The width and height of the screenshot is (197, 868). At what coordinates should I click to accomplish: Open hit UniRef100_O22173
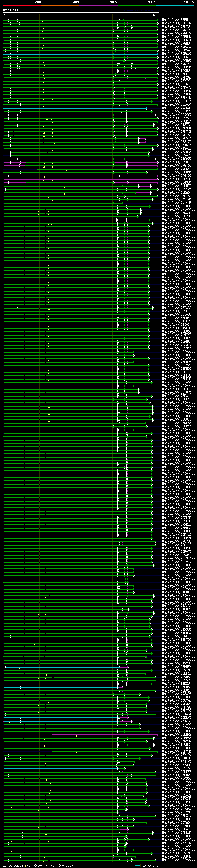coord(177,142)
